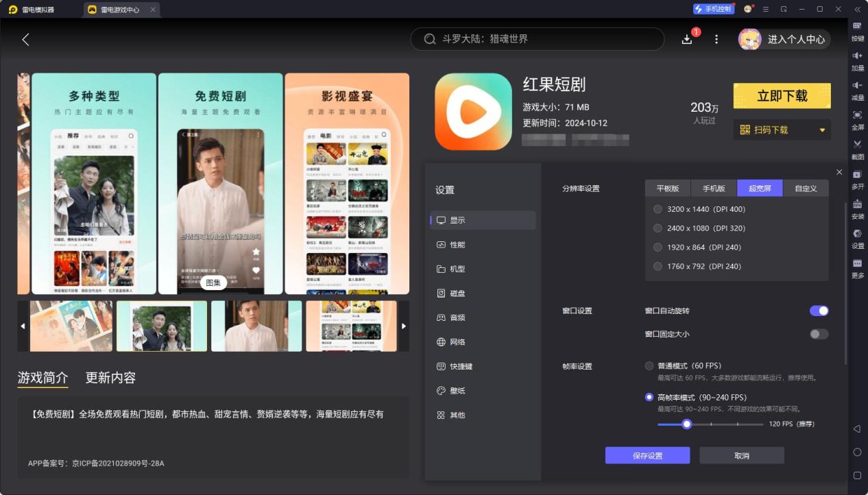
Task: Click the search magnifier icon
Action: click(x=430, y=39)
